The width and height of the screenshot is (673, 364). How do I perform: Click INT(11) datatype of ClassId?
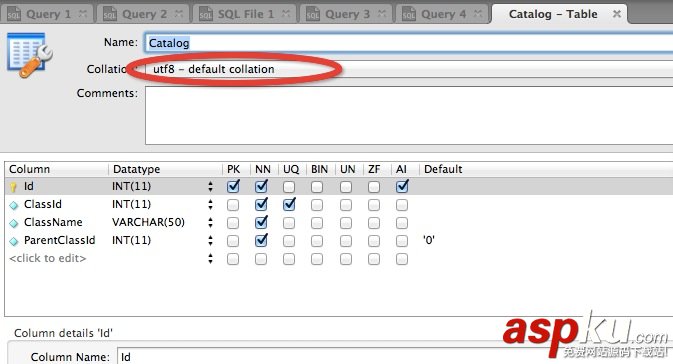131,204
